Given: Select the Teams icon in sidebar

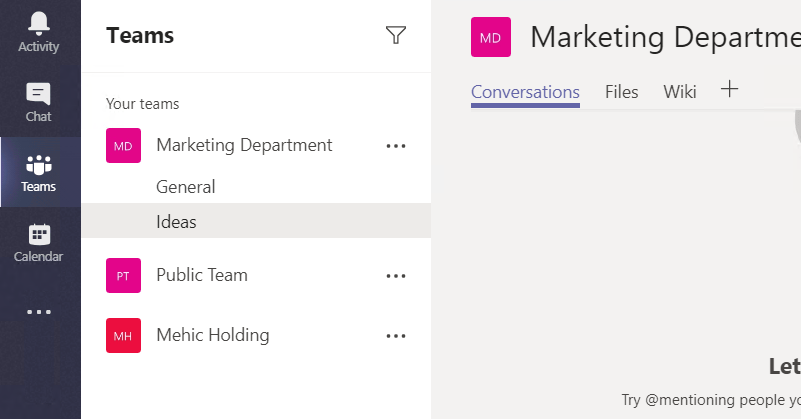Looking at the screenshot, I should (x=39, y=165).
